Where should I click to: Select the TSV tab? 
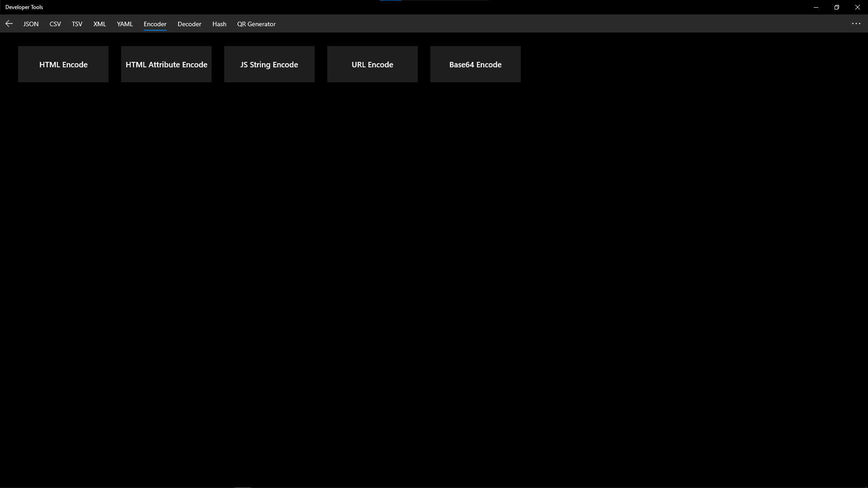tap(77, 24)
